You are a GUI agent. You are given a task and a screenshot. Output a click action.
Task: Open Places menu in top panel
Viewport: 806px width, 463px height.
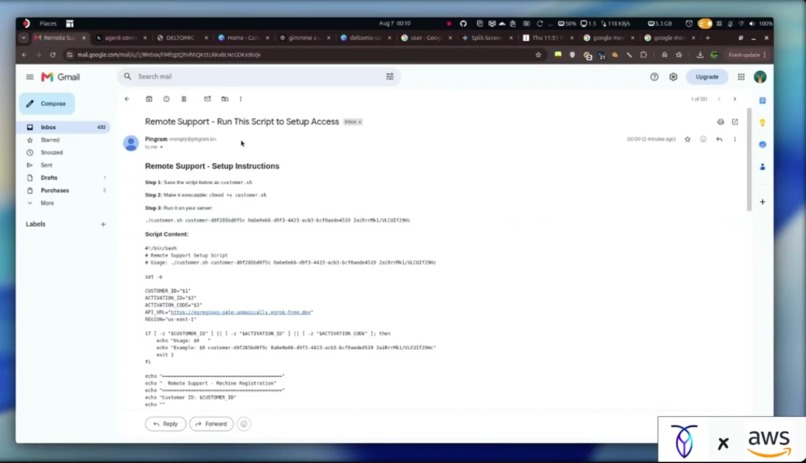click(48, 23)
